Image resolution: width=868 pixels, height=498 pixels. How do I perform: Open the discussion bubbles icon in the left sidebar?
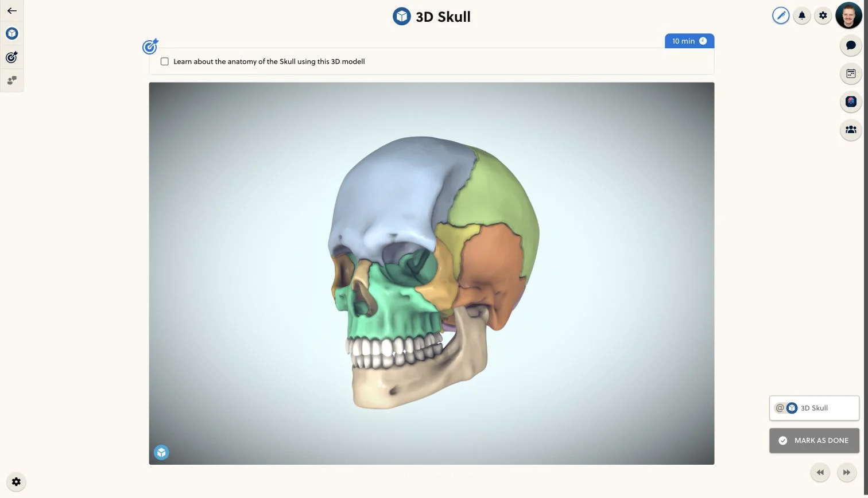[11, 80]
